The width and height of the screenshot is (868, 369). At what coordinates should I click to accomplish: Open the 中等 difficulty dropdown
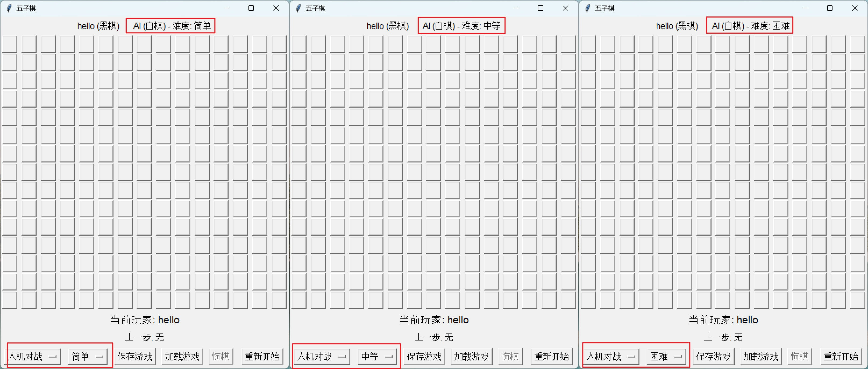[x=377, y=357]
